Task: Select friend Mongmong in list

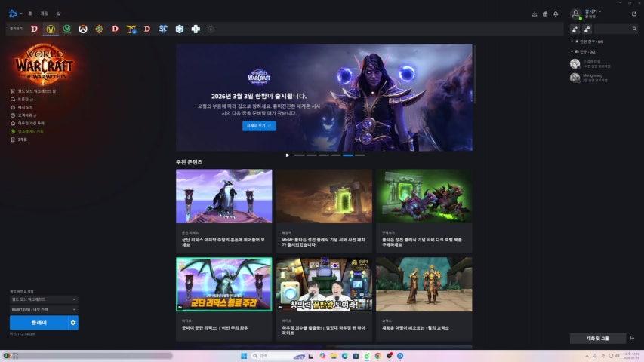Action: point(604,78)
